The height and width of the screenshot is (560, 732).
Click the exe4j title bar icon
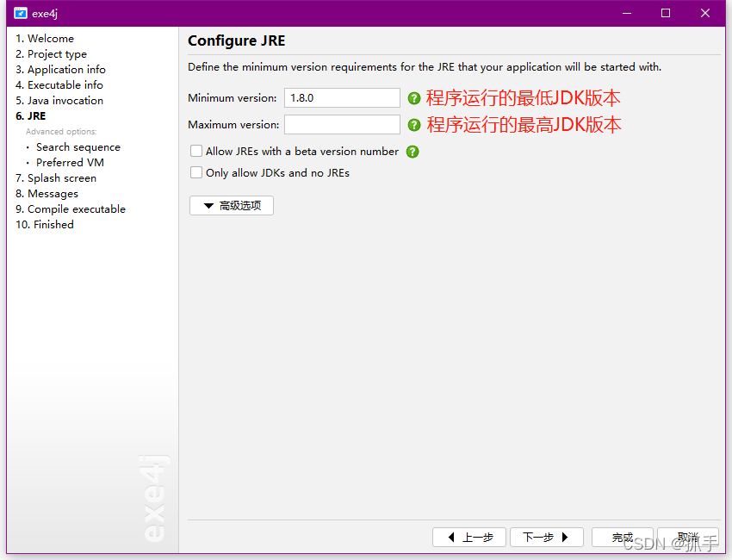[21, 13]
